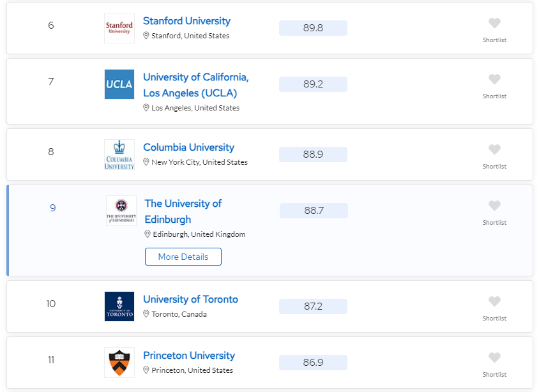This screenshot has height=392, width=539.
Task: Toggle shortlist heart for UCLA
Action: pyautogui.click(x=494, y=79)
